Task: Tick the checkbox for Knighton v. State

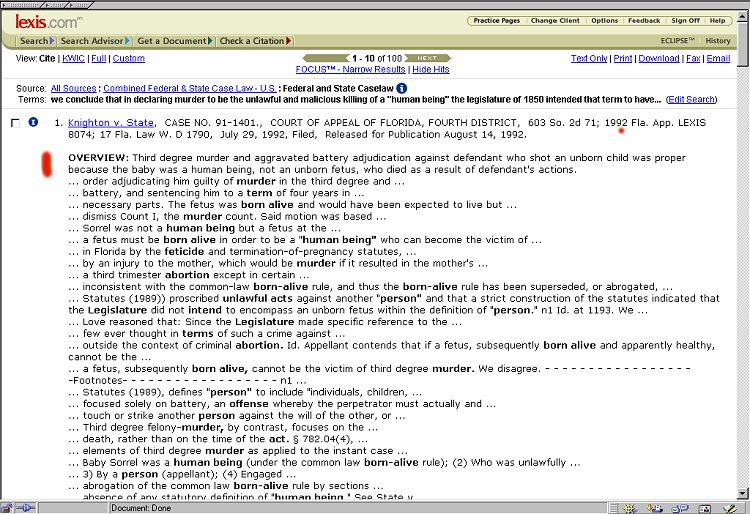Action: coord(15,123)
